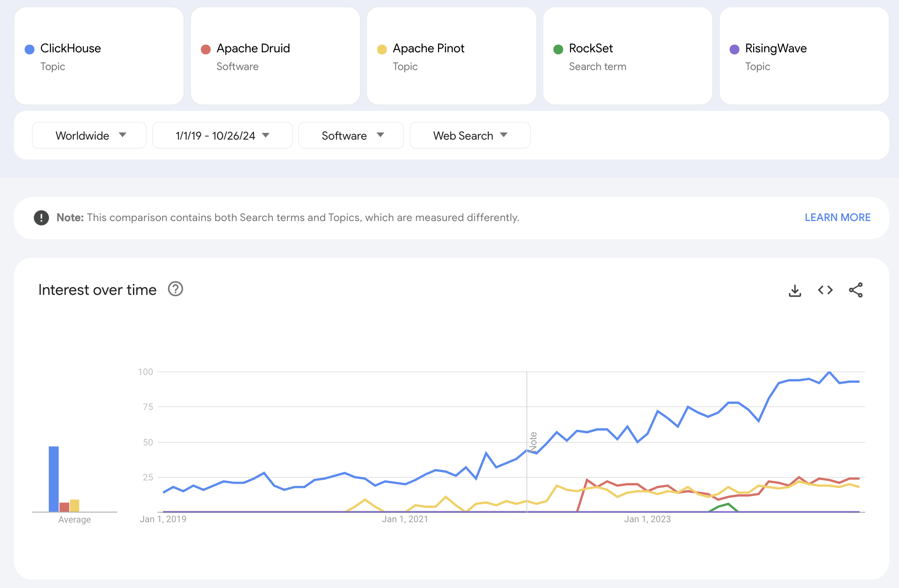Click the red Apache Druid color dot
899x588 pixels.
206,49
